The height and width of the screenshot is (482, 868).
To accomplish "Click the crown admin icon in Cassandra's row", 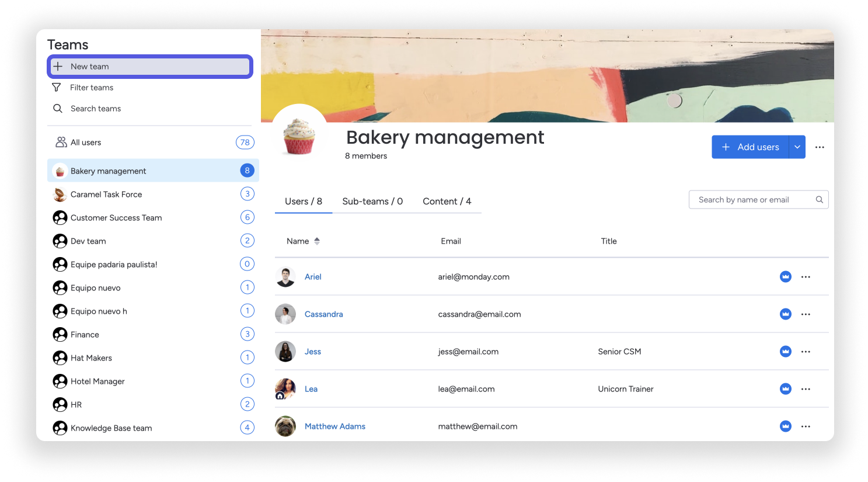I will [x=786, y=314].
